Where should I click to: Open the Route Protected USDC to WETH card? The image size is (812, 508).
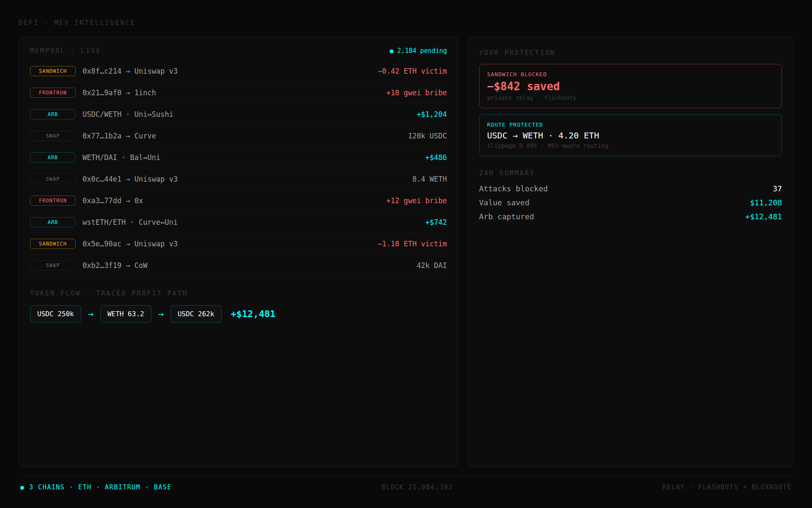[630, 135]
